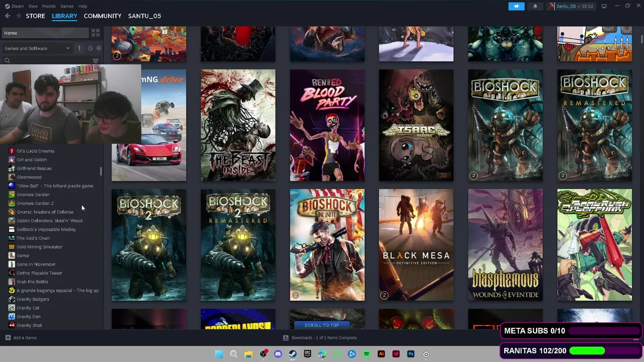Open the Games menu
Image resolution: width=644 pixels, height=362 pixels.
coord(67,6)
